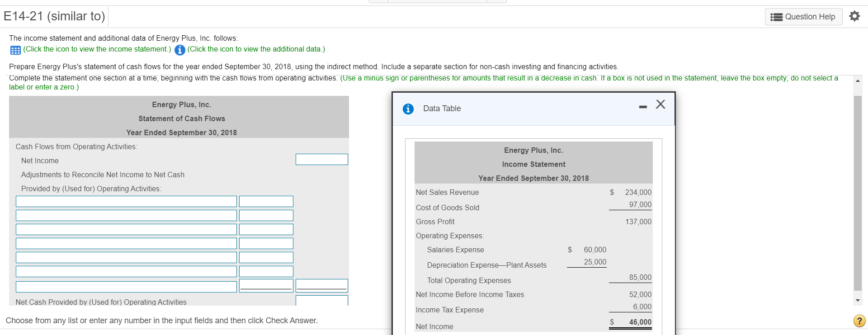
Task: Select the fifth adjustment label dropdown
Action: point(126,258)
